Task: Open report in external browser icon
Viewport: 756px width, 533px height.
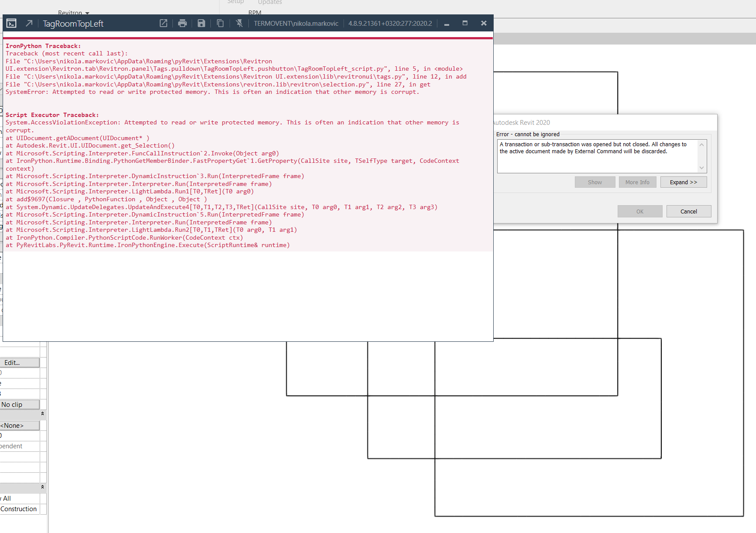Action: click(x=163, y=23)
